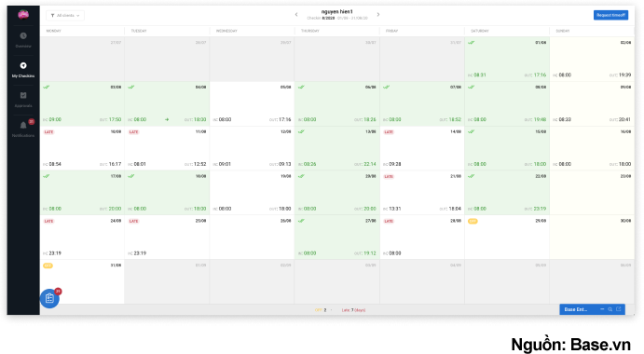
Task: Click the check-in time 23:19 on 24/08
Action: click(x=55, y=253)
